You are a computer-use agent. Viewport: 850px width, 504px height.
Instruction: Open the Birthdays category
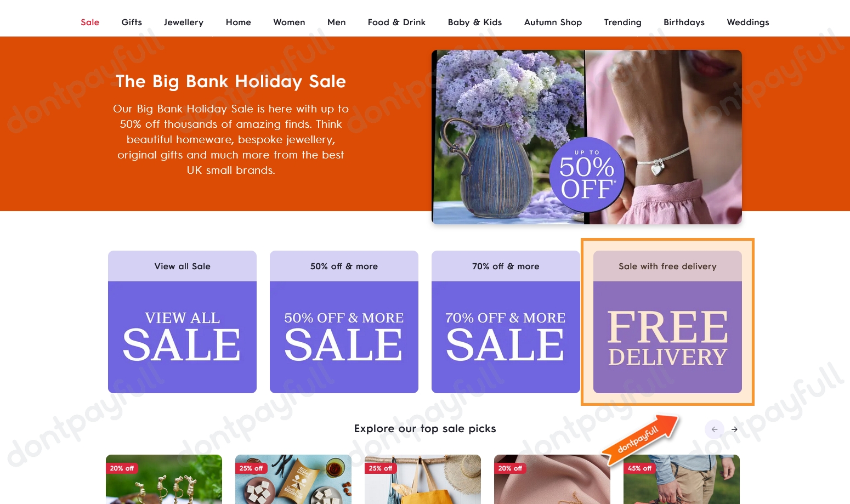point(684,22)
